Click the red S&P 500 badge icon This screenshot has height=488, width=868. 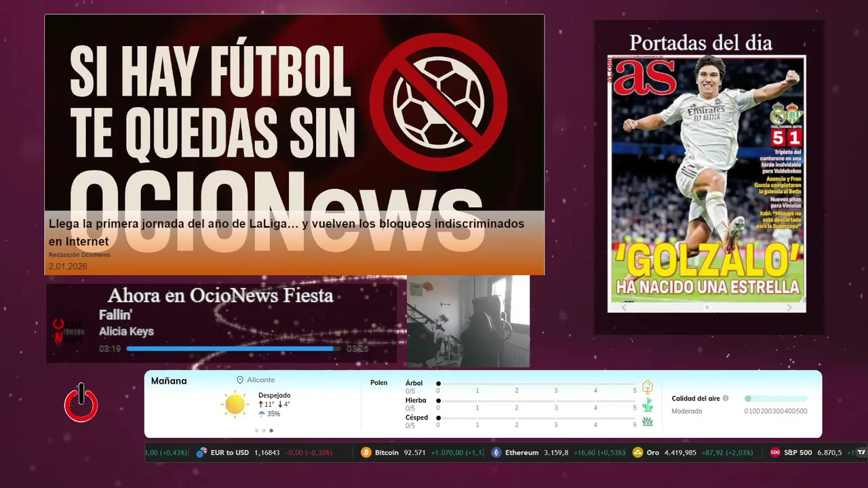[x=775, y=453]
